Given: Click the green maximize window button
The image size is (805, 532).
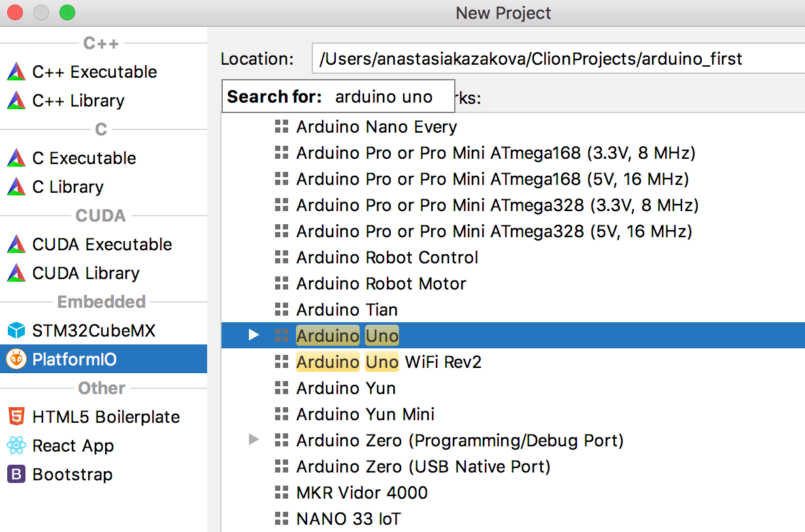Looking at the screenshot, I should tap(67, 12).
